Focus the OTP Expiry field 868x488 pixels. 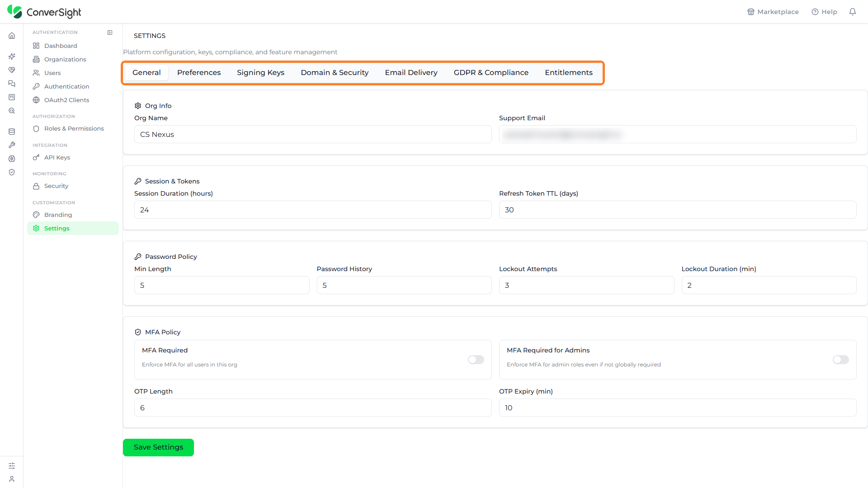(x=678, y=408)
